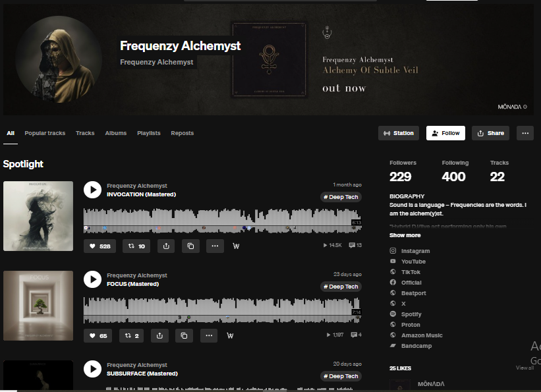Seek within the INVOCATION waveform
This screenshot has height=392, width=541.
pyautogui.click(x=223, y=221)
